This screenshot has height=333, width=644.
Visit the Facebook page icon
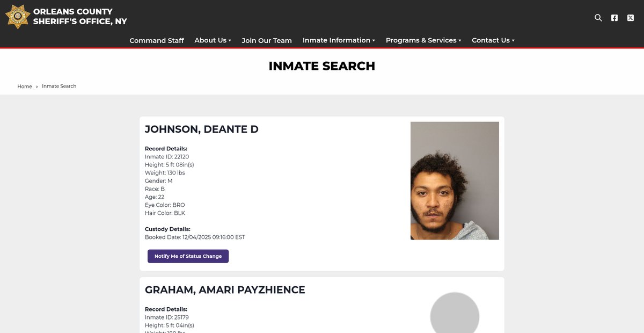(614, 18)
